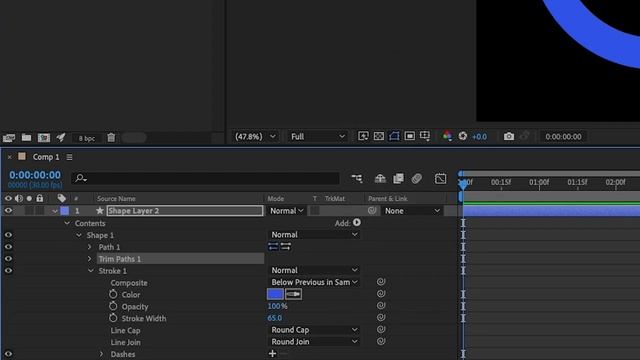Click the blue Stroke Color swatch
This screenshot has width=640, height=360.
(x=275, y=294)
